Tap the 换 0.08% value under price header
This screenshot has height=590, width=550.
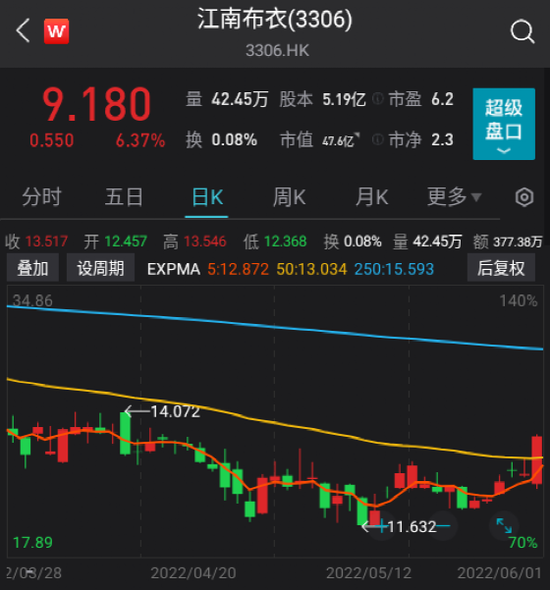[234, 140]
